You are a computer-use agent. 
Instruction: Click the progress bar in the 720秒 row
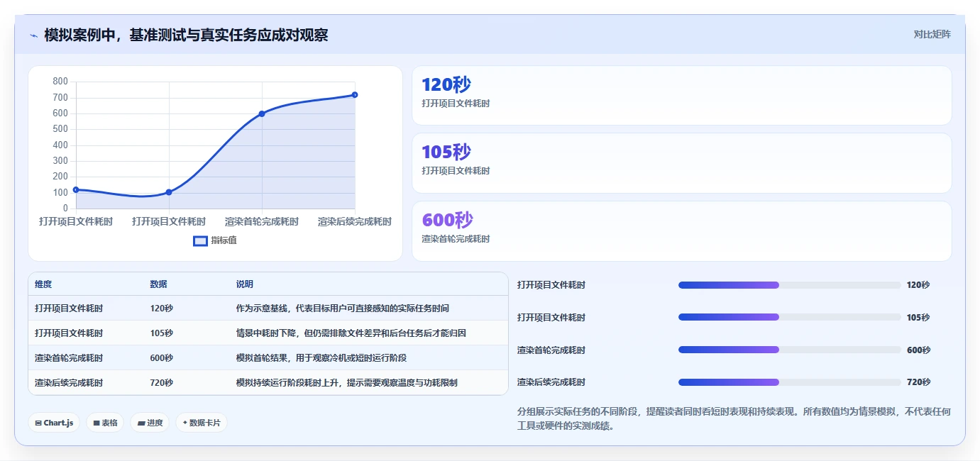coord(789,382)
